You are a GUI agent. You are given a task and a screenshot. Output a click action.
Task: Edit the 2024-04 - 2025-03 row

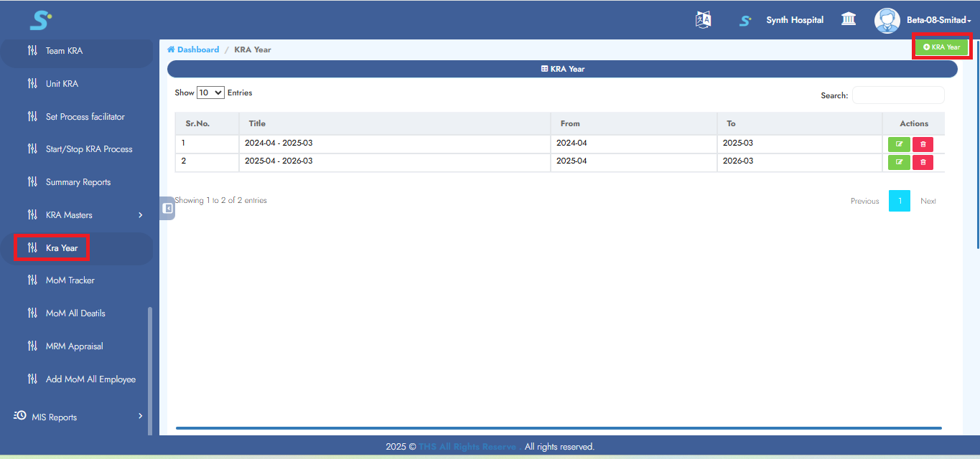point(899,144)
